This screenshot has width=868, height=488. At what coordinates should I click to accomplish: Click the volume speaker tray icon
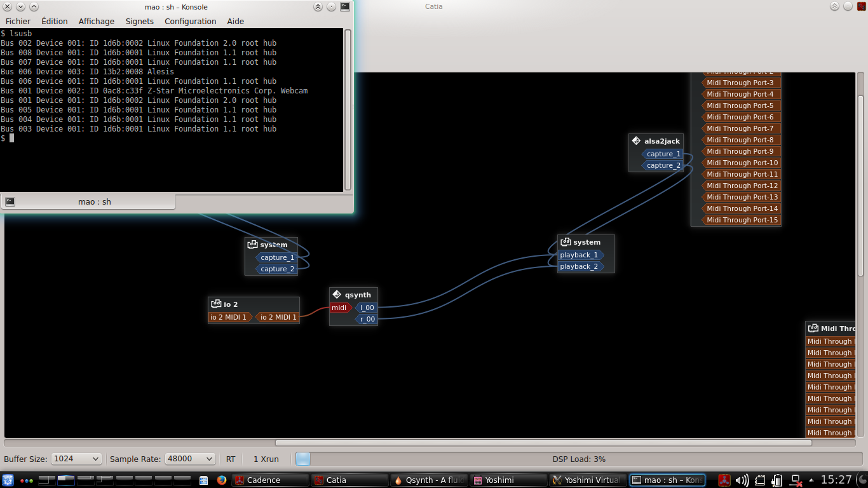tap(742, 480)
